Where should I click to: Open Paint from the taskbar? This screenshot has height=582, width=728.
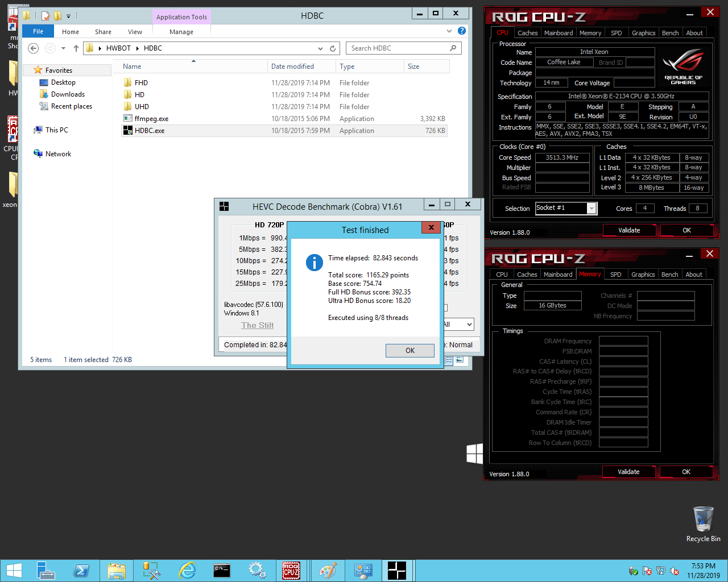[x=328, y=571]
